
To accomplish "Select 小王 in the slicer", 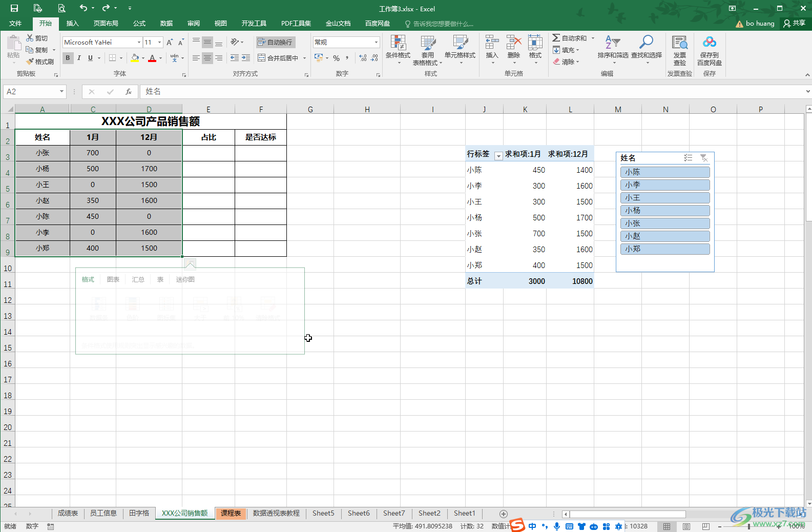I will (x=665, y=198).
